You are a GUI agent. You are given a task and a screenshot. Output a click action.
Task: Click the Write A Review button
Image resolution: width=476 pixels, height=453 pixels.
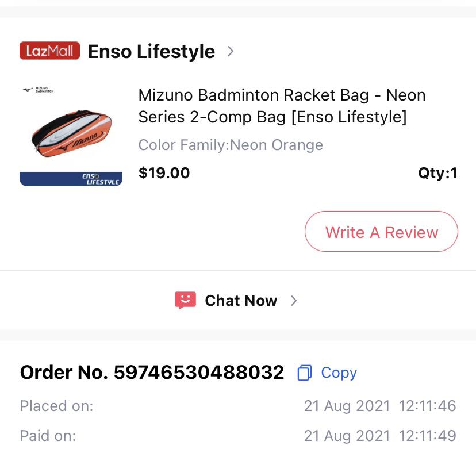click(381, 232)
